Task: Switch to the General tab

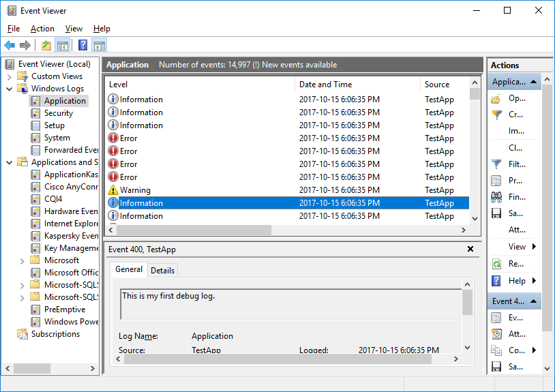Action: pyautogui.click(x=128, y=269)
